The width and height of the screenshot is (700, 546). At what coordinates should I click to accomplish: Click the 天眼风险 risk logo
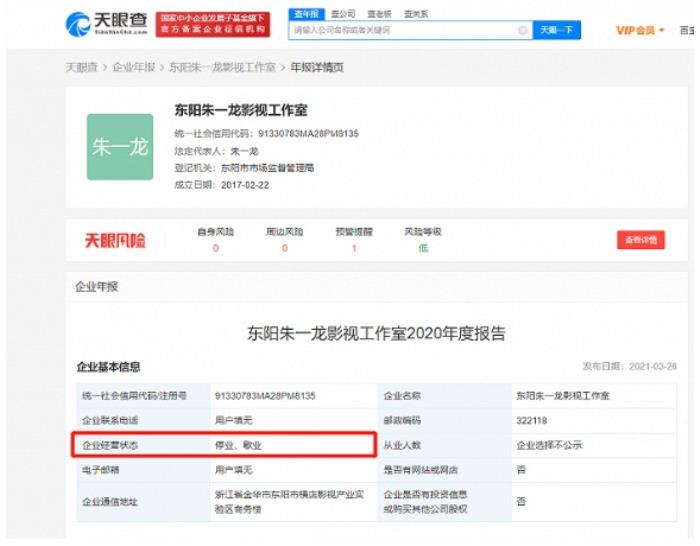[x=114, y=240]
